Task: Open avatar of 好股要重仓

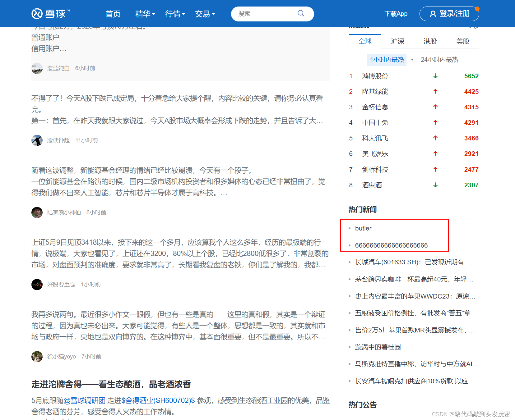Action: coord(37,285)
